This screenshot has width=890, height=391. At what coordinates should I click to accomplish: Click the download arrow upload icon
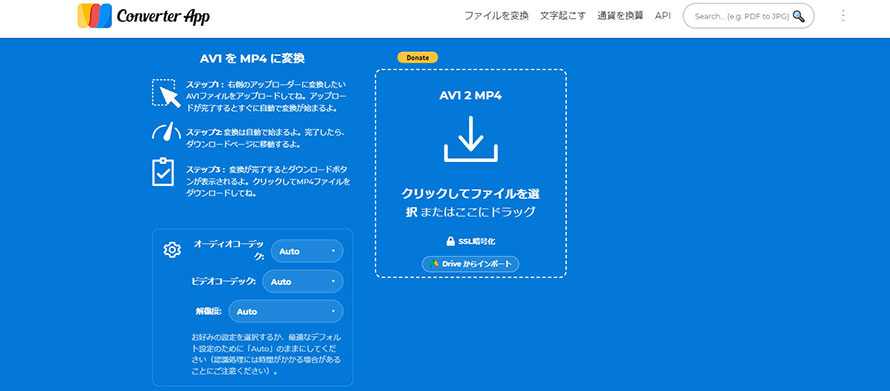pos(471,139)
